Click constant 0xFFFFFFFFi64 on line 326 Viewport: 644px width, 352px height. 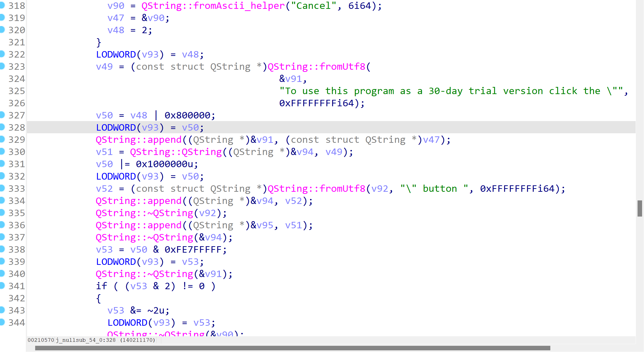coord(316,103)
